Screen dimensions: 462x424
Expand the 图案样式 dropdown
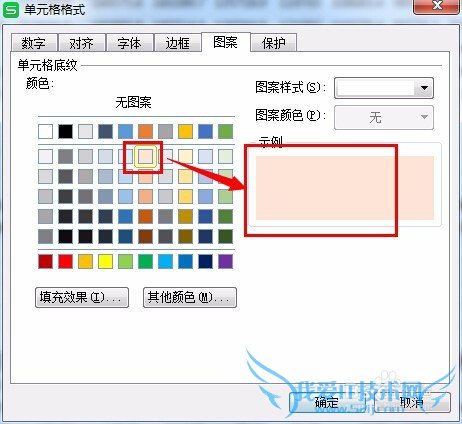point(384,88)
